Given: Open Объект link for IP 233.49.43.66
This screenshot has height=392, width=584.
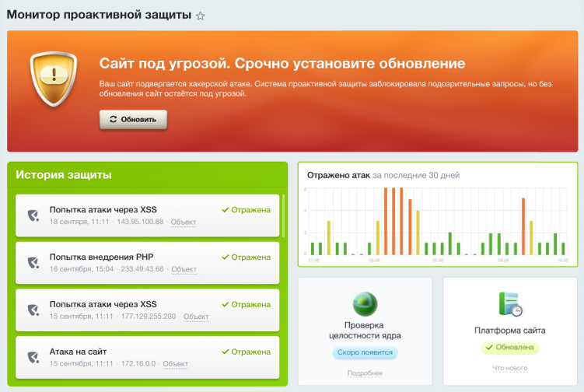Looking at the screenshot, I should coord(184,270).
